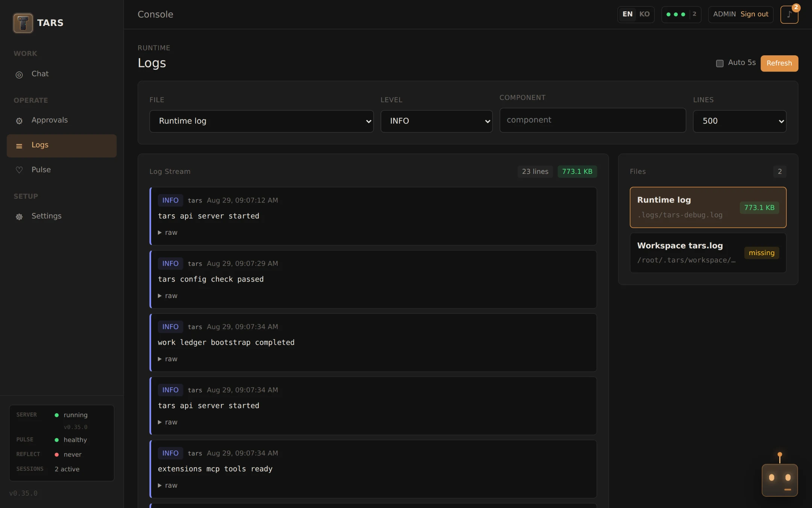Click the Pulse heart icon
812x508 pixels.
click(19, 170)
